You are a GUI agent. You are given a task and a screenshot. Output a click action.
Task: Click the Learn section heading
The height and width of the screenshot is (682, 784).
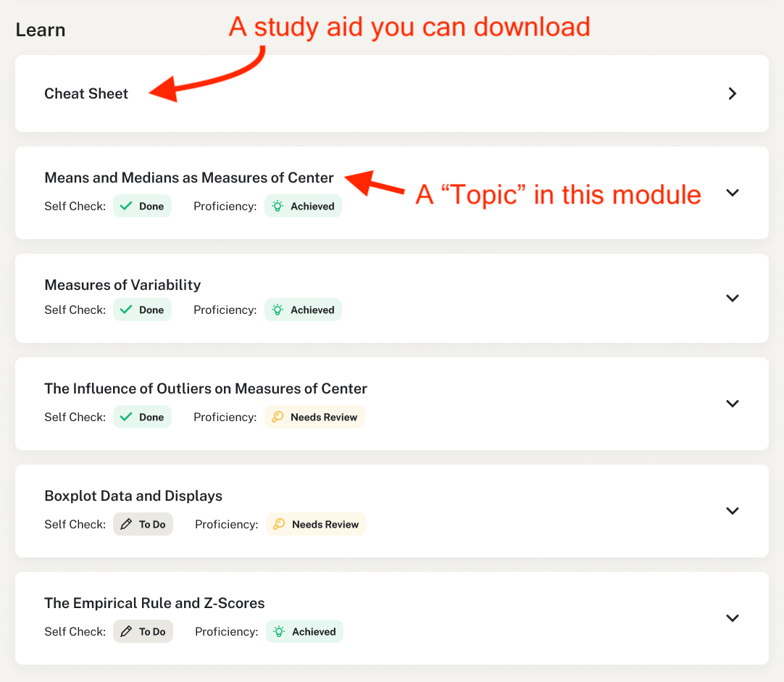coord(40,30)
